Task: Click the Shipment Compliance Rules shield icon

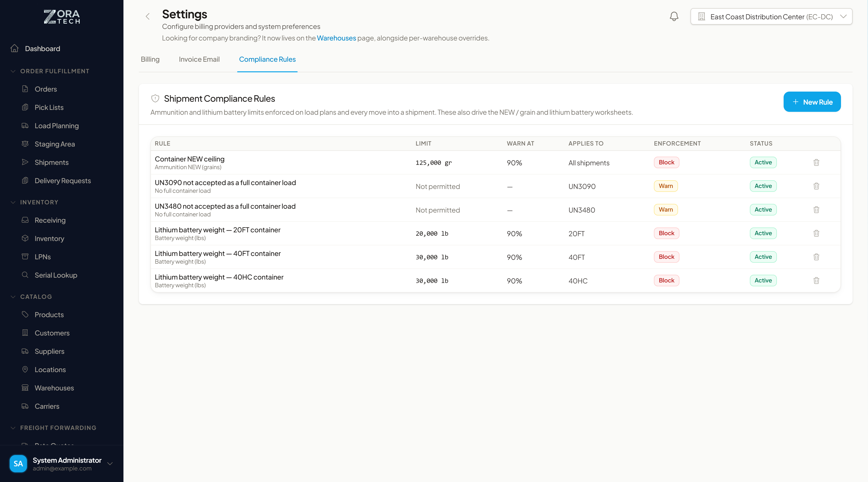Action: coord(155,98)
